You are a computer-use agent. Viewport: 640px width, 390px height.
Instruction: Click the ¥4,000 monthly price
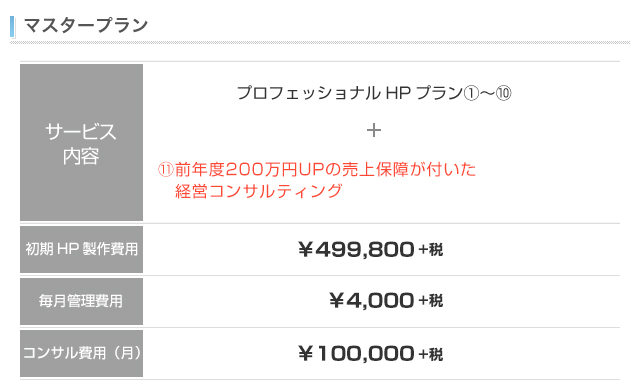point(371,301)
